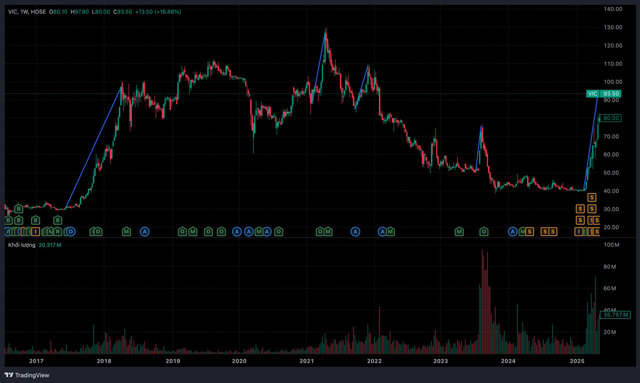Open the orange I marker in early 2025
The image size is (640, 383).
tap(578, 232)
